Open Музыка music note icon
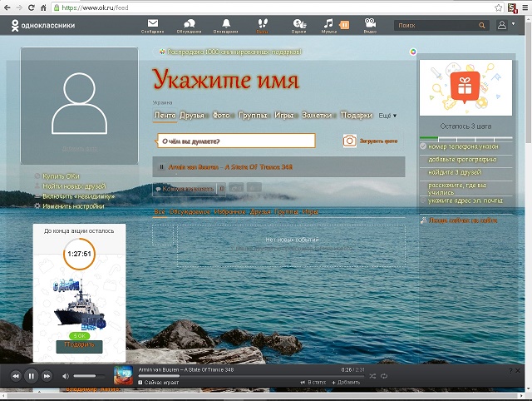The image size is (532, 401). [x=328, y=26]
